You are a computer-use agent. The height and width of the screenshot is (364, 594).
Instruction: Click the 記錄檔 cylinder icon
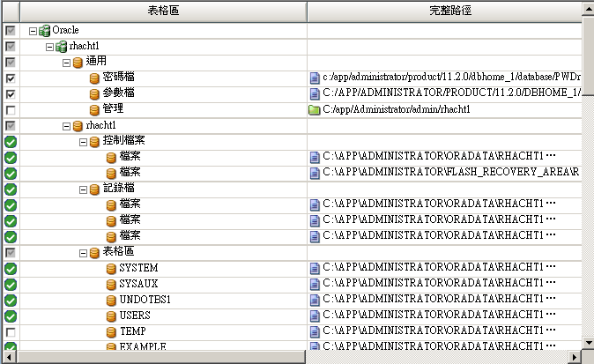click(94, 189)
